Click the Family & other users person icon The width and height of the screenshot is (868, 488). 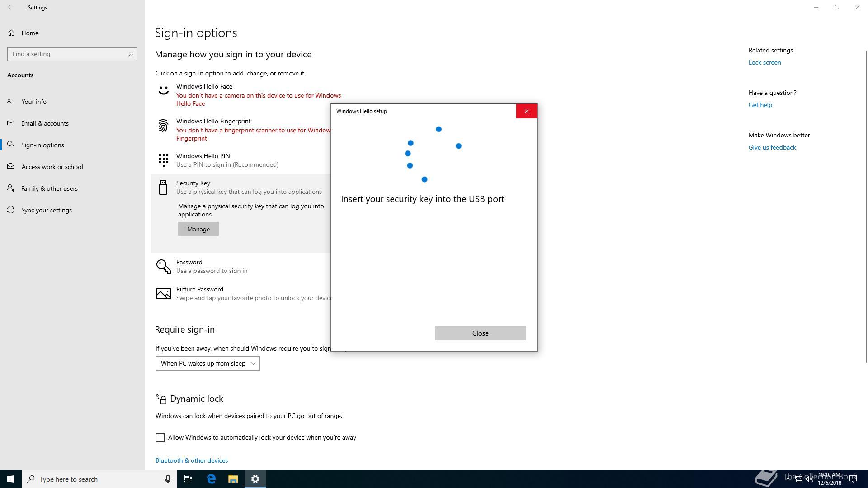(x=11, y=188)
